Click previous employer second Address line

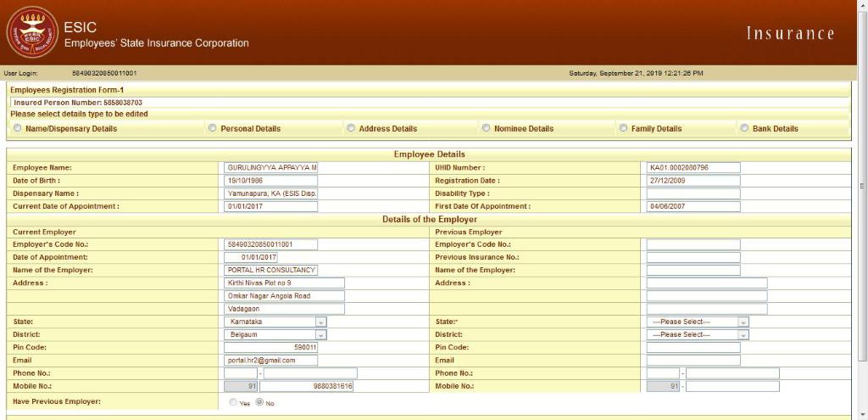click(x=707, y=296)
